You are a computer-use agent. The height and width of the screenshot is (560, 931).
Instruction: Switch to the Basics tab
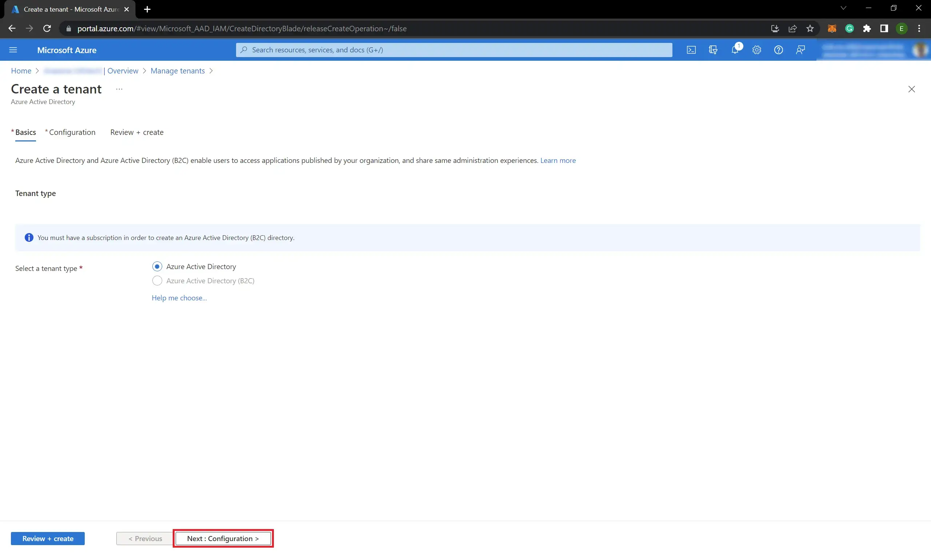[x=25, y=132]
